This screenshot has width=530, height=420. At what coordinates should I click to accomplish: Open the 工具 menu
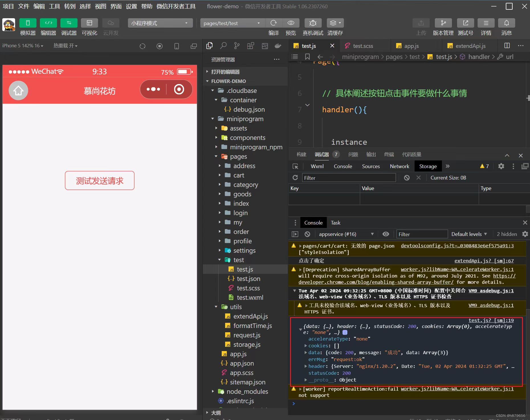(54, 6)
